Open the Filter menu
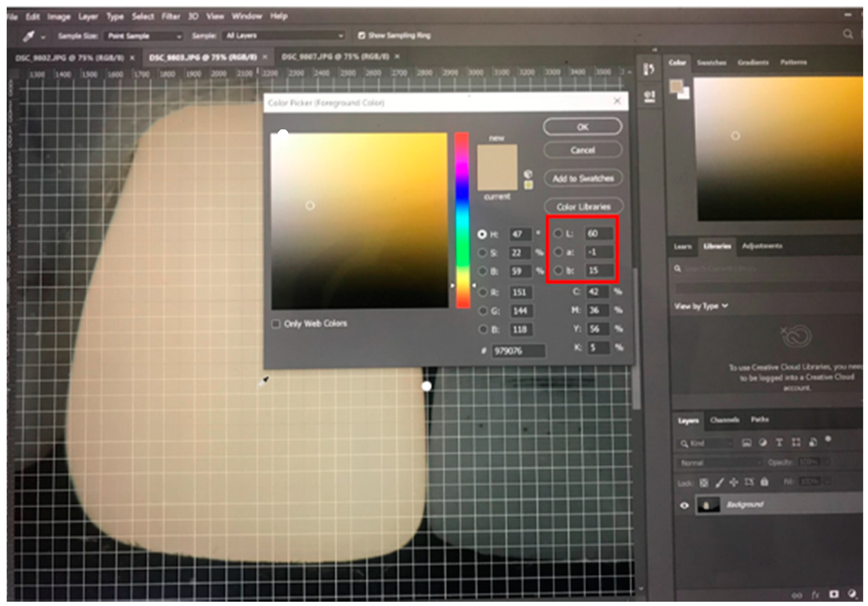The width and height of the screenshot is (868, 606). [171, 16]
